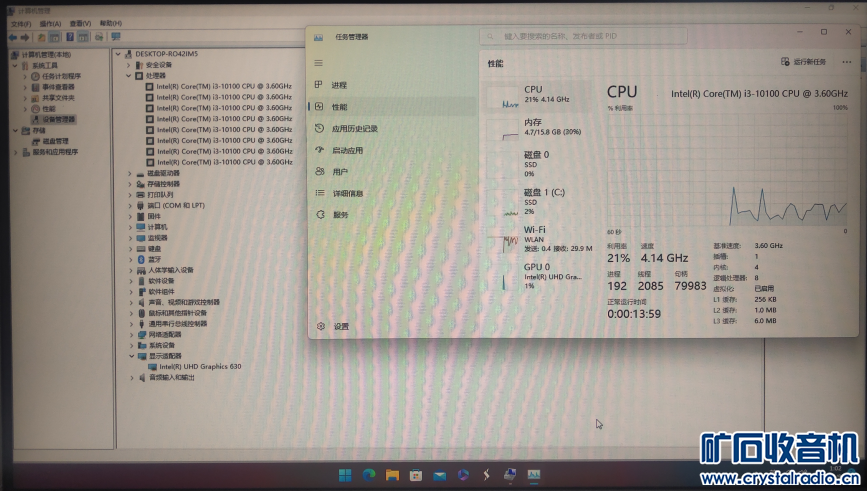Open the 文件(F) menu in Computer Management
This screenshot has height=491, width=867.
click(x=21, y=24)
